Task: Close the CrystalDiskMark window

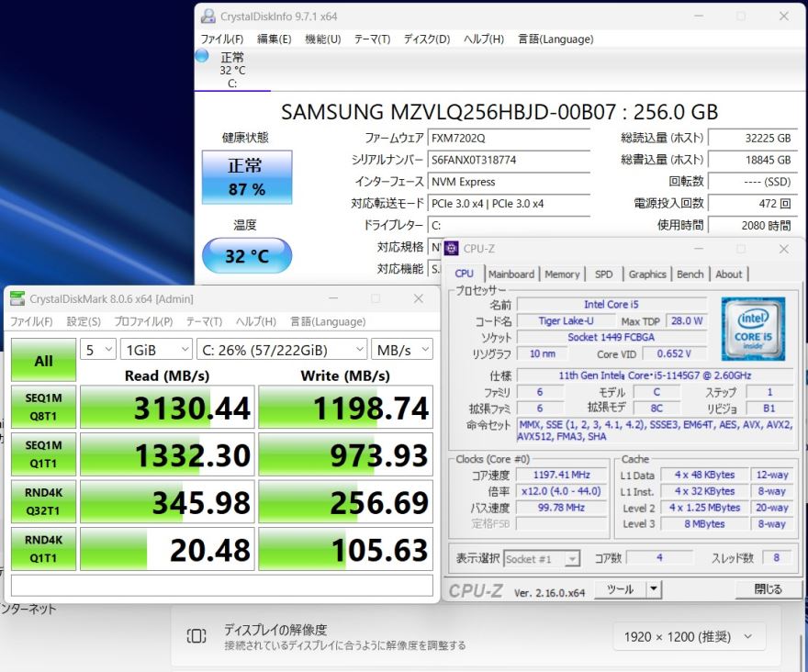Action: tap(419, 298)
